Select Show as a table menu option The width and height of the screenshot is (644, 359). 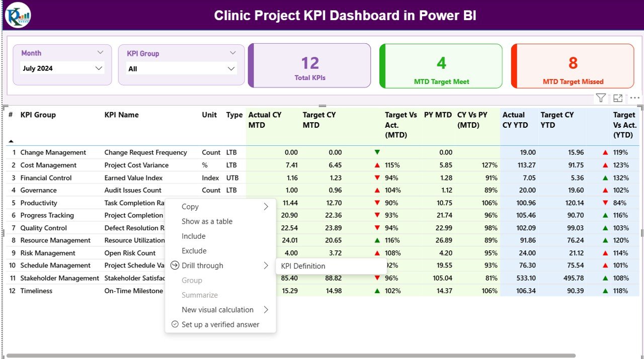pos(207,221)
